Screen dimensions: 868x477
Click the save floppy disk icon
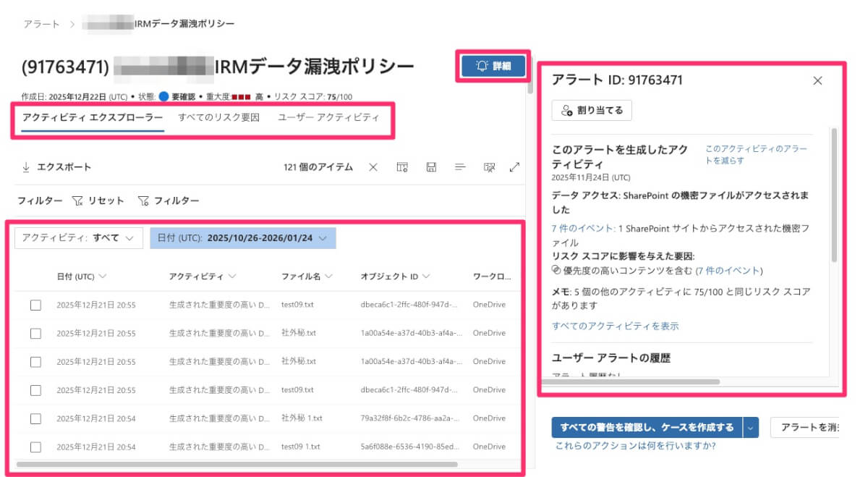(x=431, y=167)
